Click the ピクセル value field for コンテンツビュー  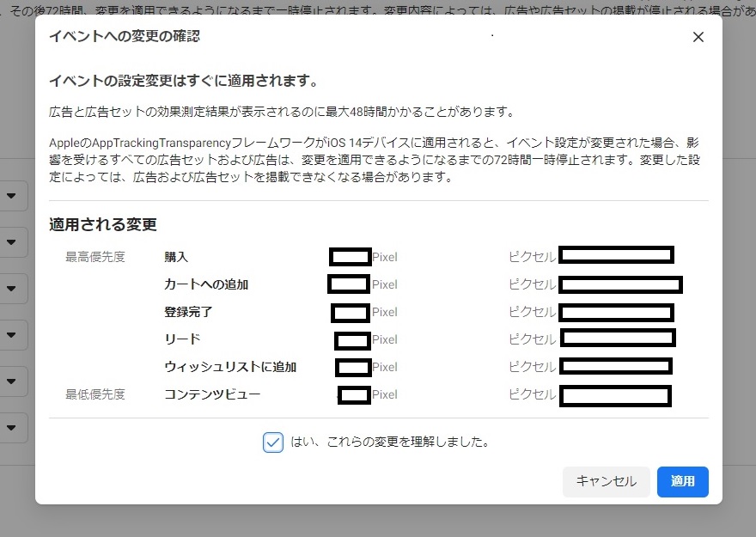pyautogui.click(x=617, y=396)
